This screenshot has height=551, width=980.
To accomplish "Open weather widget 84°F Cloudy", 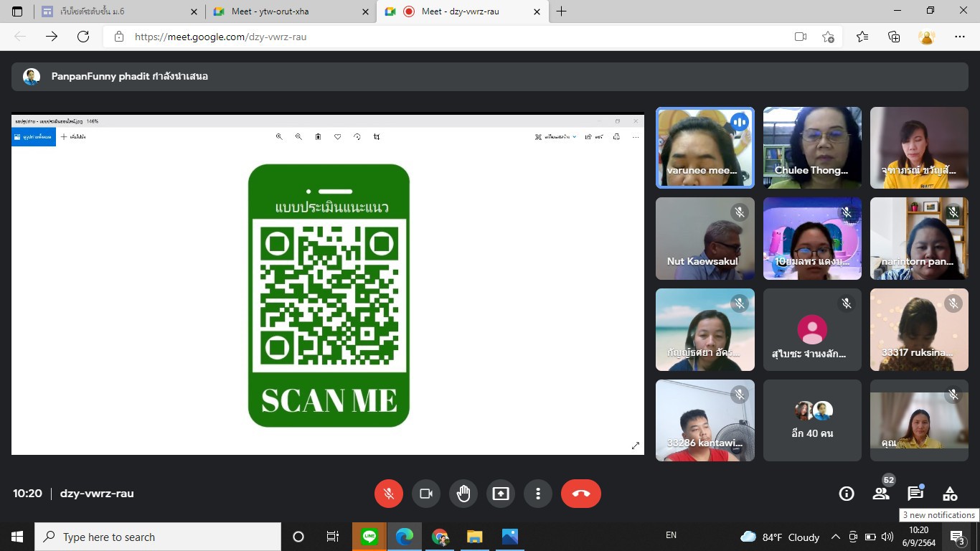I will click(x=780, y=537).
